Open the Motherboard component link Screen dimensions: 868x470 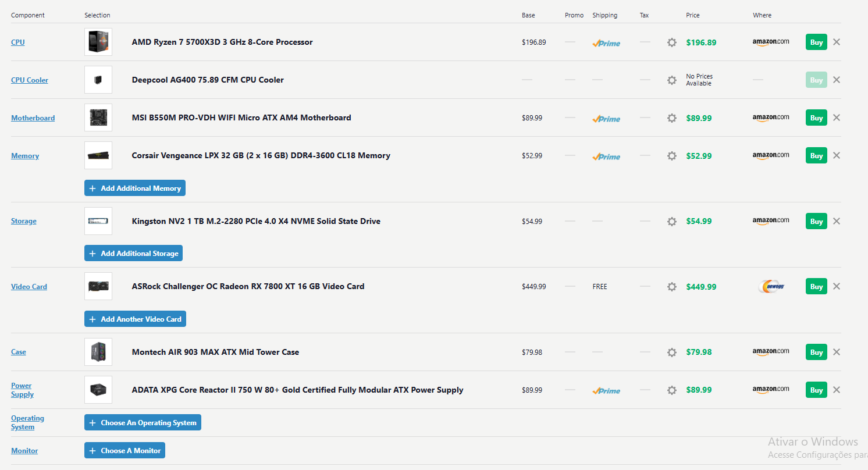tap(33, 117)
